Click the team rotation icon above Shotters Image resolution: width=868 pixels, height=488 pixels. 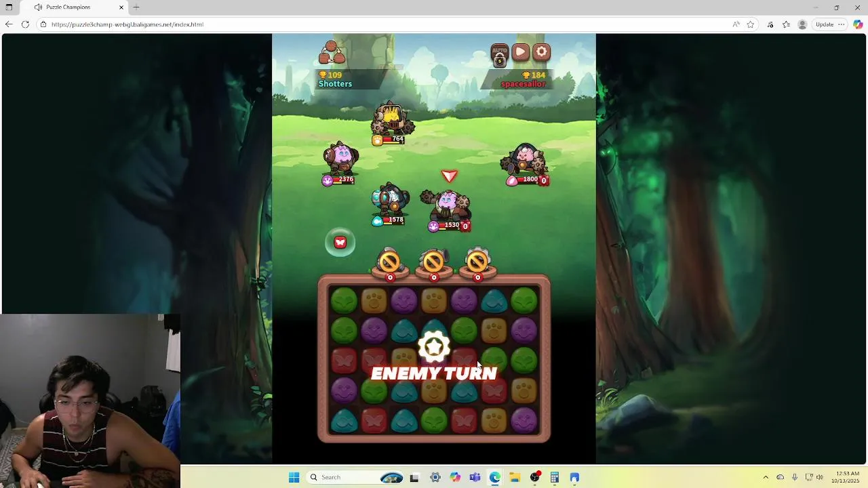[331, 53]
